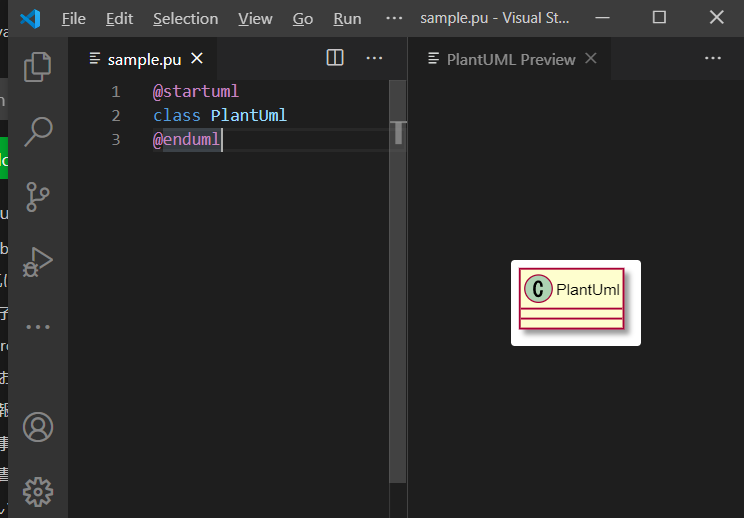Open More Actions for sample.pu editor group
Viewport: 744px width, 518px height.
pyautogui.click(x=374, y=58)
